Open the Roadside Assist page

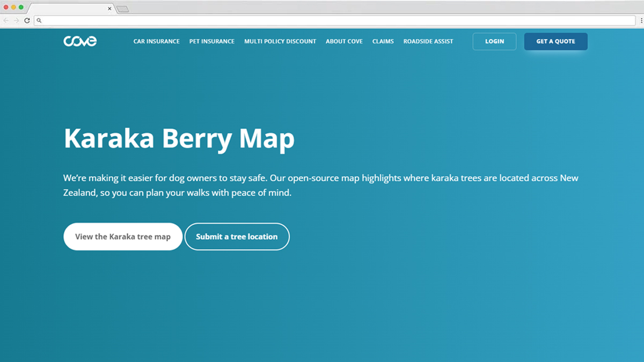coord(428,41)
